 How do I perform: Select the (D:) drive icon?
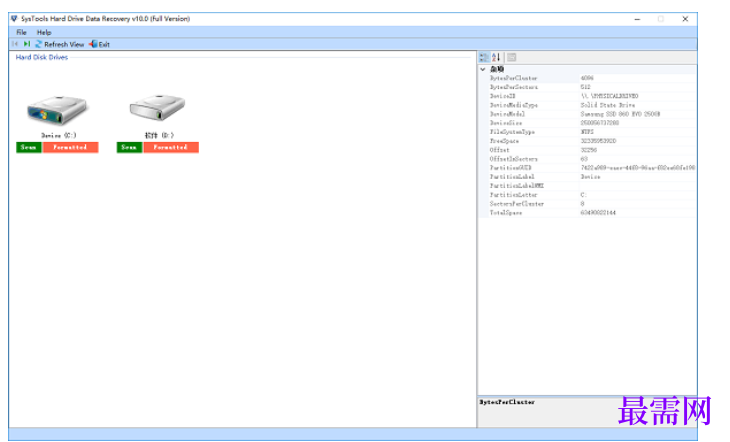click(157, 108)
